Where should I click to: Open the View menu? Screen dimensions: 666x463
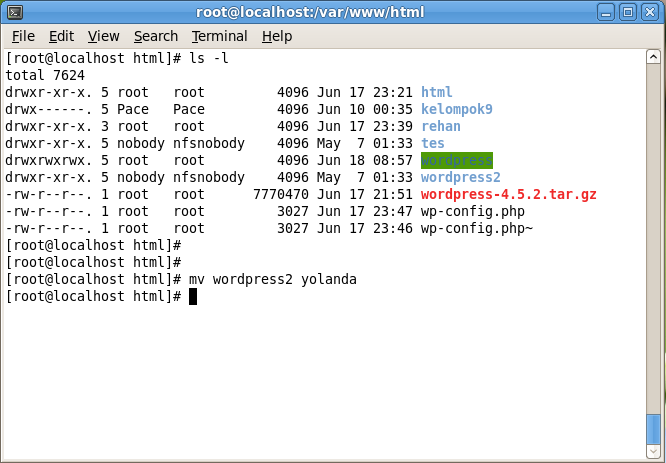coord(104,37)
